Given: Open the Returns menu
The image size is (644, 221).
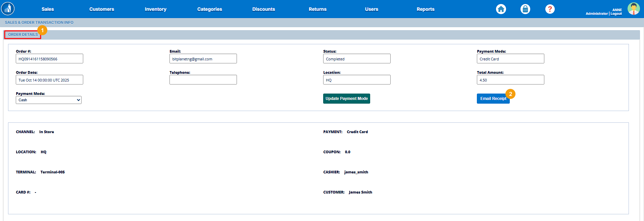Looking at the screenshot, I should click(317, 9).
